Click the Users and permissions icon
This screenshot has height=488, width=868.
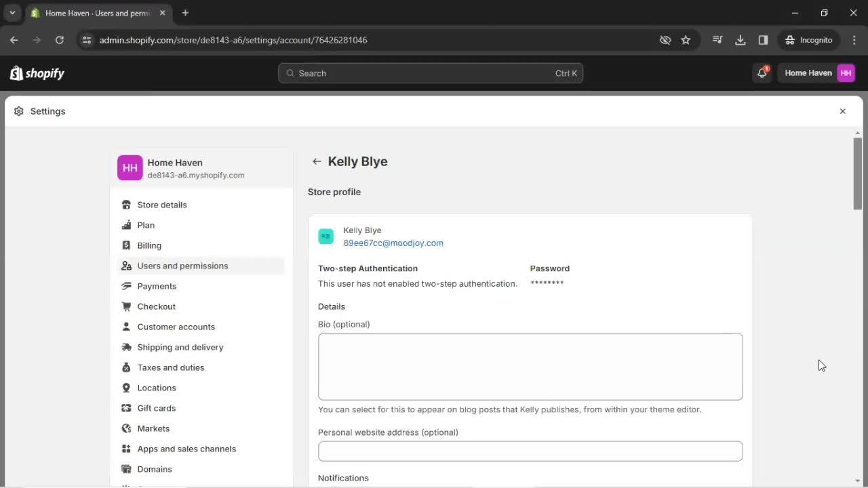(x=126, y=266)
